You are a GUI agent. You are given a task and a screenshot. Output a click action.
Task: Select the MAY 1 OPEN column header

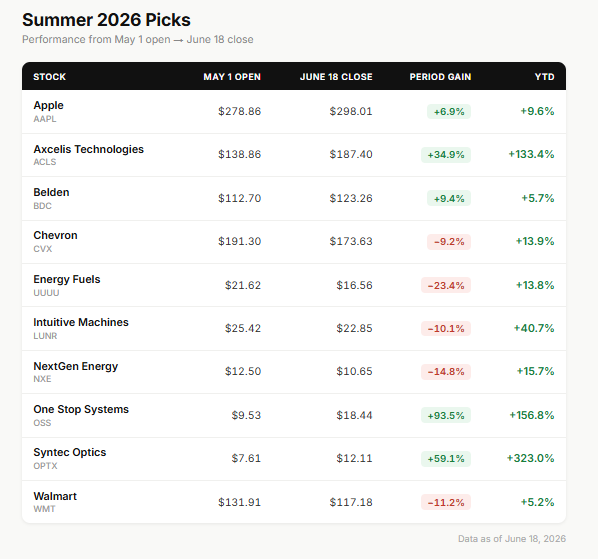[232, 77]
